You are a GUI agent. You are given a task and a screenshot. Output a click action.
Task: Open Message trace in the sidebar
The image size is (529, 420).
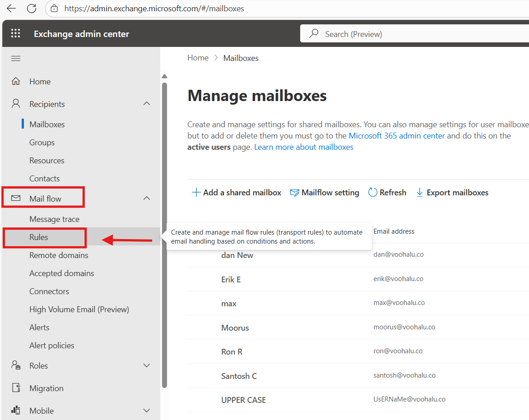54,219
